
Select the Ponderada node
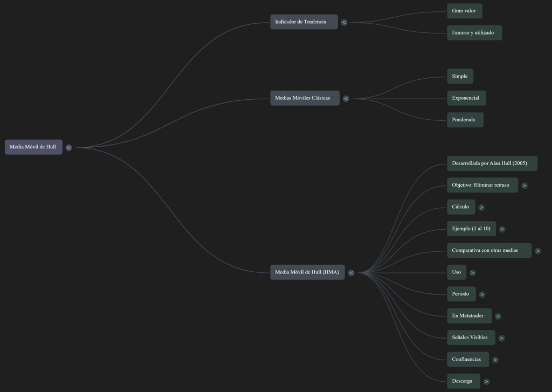465,120
